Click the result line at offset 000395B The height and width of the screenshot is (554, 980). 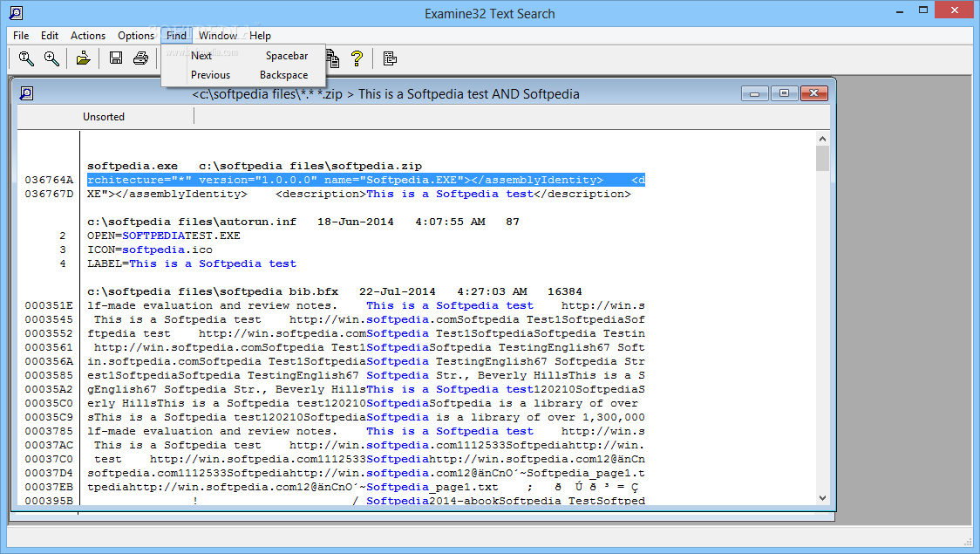[x=365, y=500]
